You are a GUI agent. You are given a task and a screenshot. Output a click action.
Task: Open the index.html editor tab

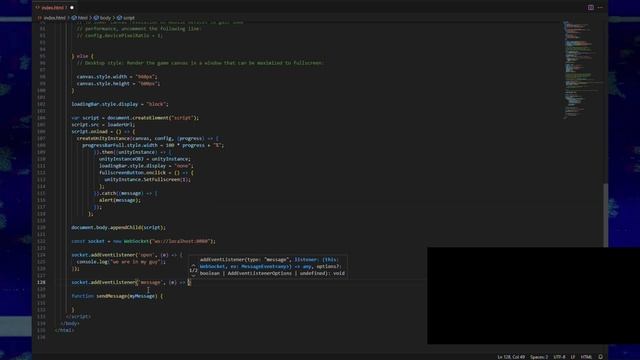click(x=54, y=7)
